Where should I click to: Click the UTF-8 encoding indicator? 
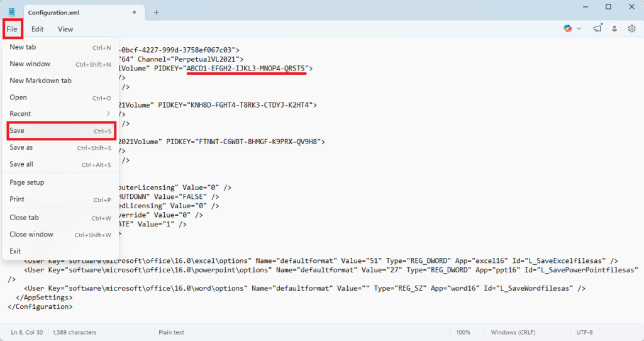[x=584, y=332]
